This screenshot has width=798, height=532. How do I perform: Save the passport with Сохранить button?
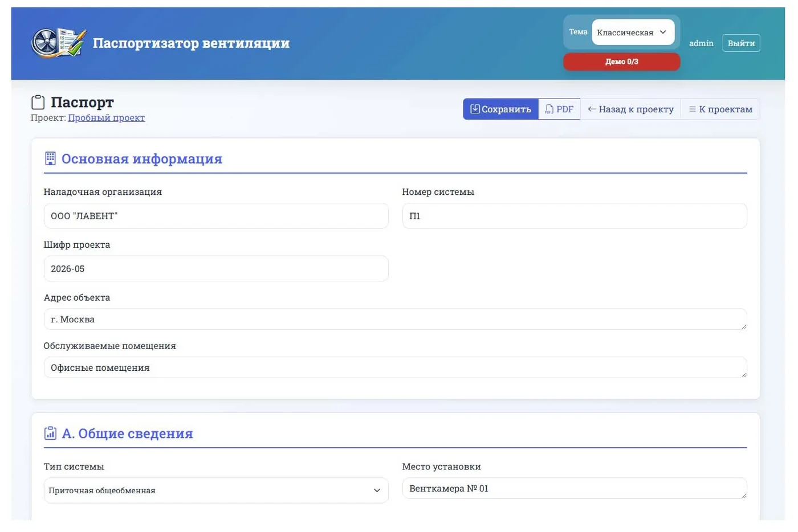(500, 109)
